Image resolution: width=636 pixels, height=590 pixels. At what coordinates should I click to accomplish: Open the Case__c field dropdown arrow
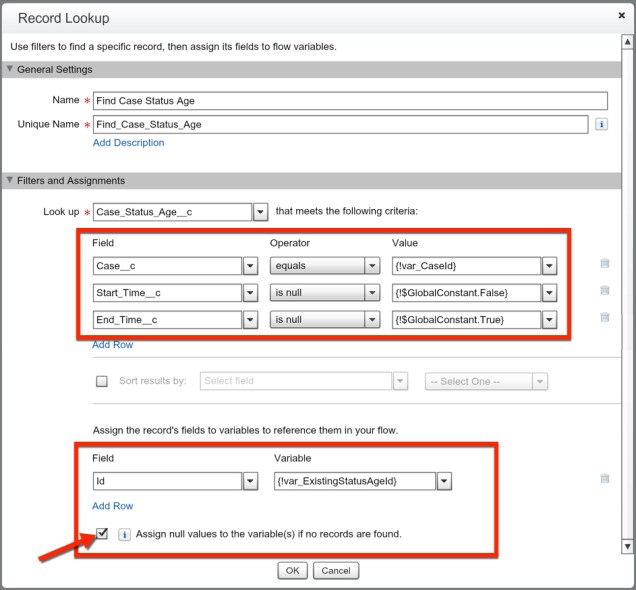[250, 266]
